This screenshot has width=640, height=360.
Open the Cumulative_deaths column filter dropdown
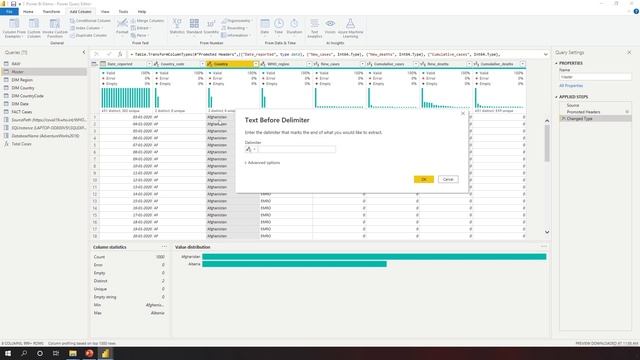point(522,64)
